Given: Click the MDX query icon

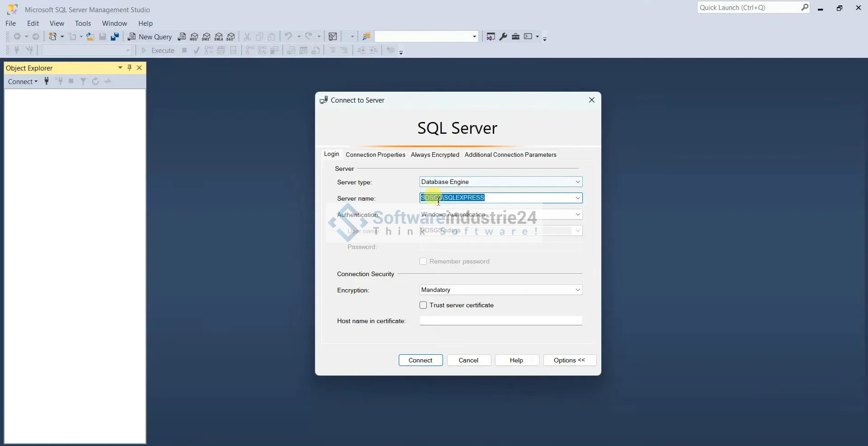Looking at the screenshot, I should pyautogui.click(x=194, y=37).
